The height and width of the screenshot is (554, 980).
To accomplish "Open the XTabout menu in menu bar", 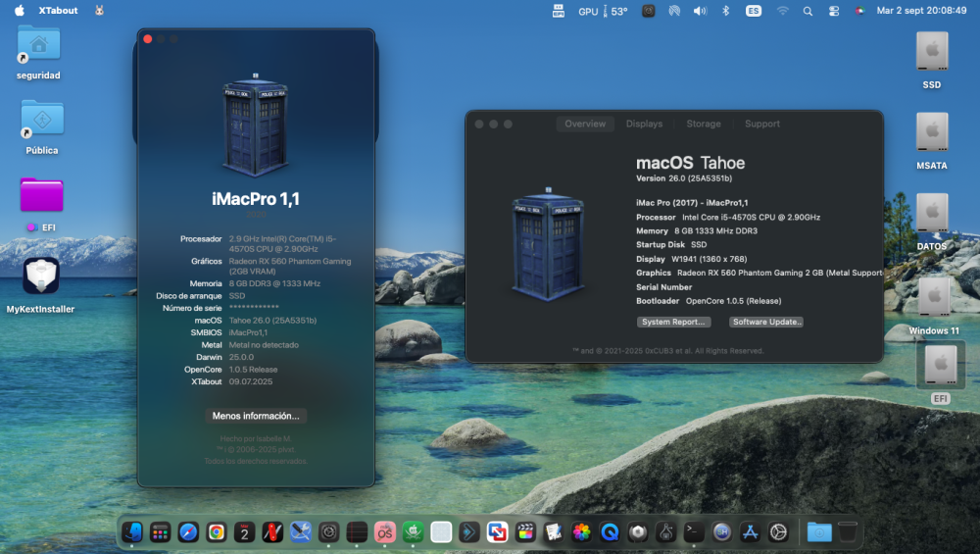I will pyautogui.click(x=58, y=11).
